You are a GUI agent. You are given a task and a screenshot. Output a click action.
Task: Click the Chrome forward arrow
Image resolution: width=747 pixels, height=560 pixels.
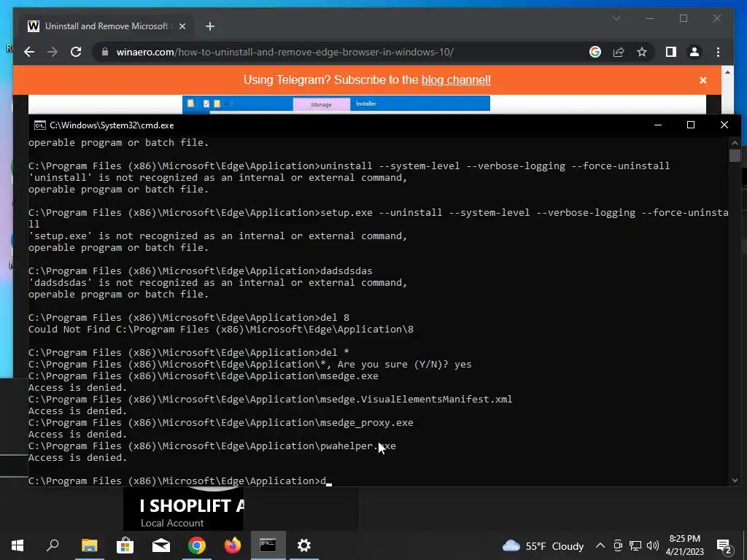point(53,52)
